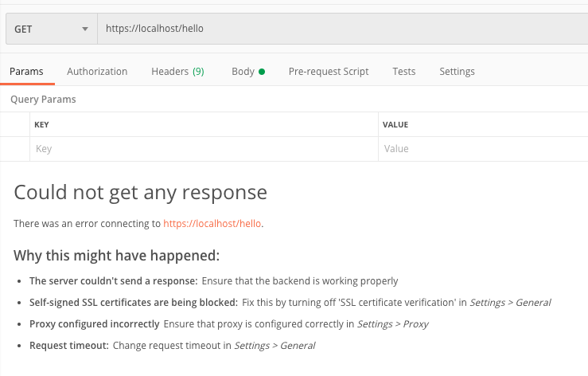Click 'Settings > Proxy' in the proxy bullet
The height and width of the screenshot is (376, 588).
pos(393,324)
